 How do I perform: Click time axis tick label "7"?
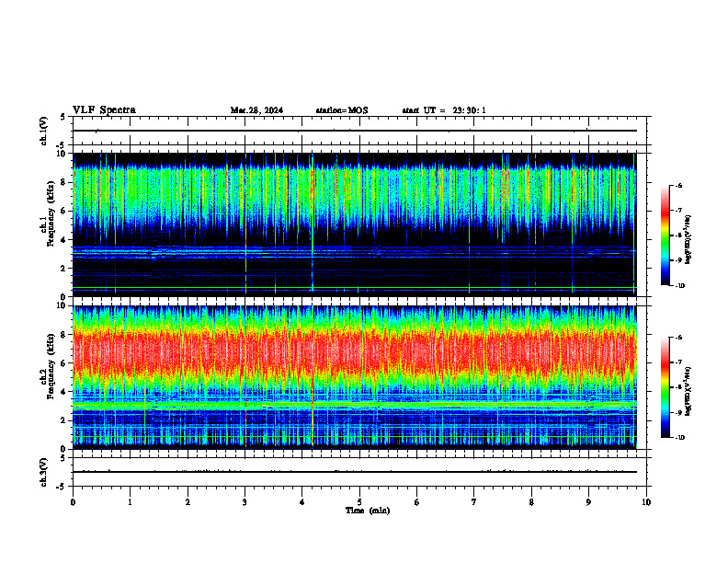point(474,502)
